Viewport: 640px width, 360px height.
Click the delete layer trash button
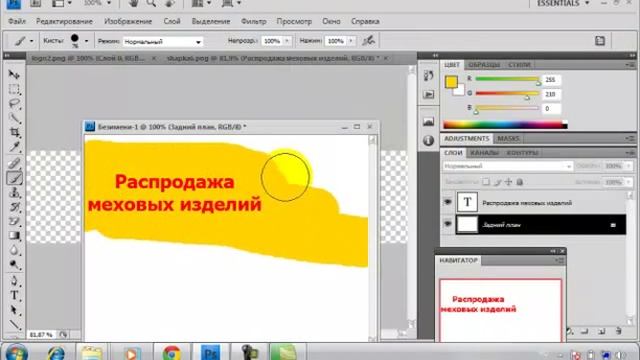click(618, 331)
